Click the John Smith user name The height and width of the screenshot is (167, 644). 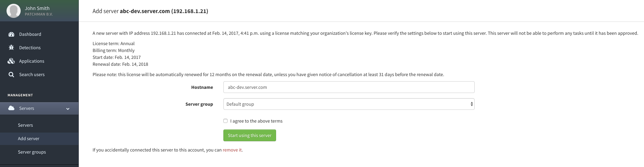point(37,8)
